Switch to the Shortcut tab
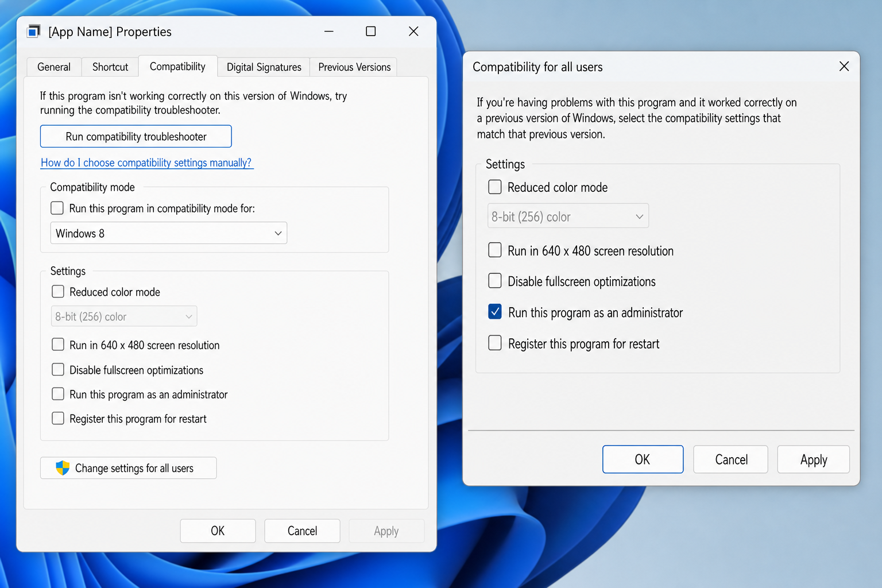The width and height of the screenshot is (882, 588). pyautogui.click(x=110, y=67)
